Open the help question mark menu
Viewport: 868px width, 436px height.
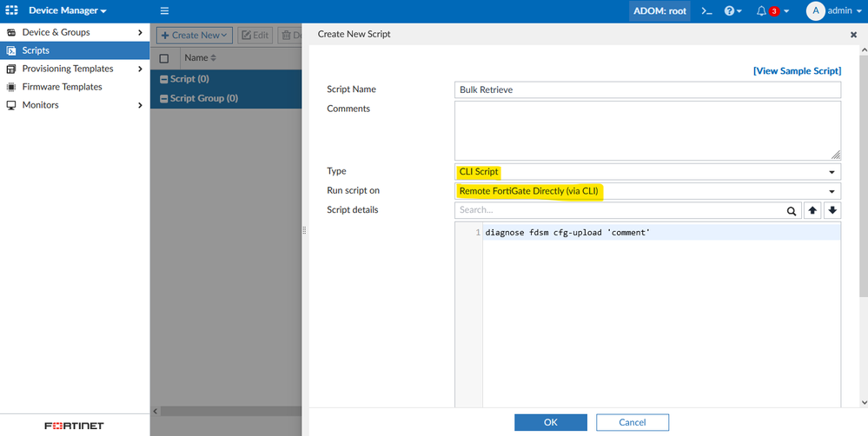pyautogui.click(x=733, y=10)
